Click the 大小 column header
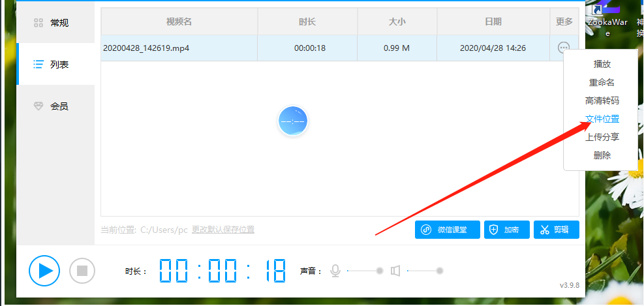The width and height of the screenshot is (644, 306). [397, 22]
